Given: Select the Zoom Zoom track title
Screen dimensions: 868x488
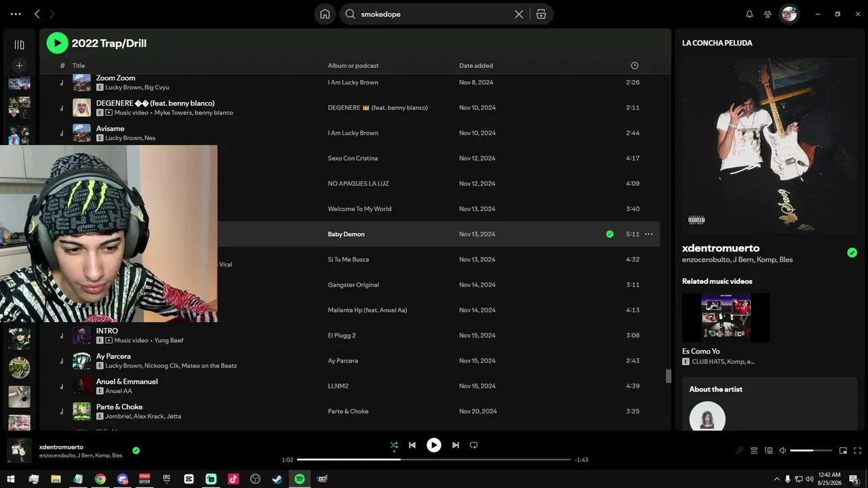Looking at the screenshot, I should (116, 78).
